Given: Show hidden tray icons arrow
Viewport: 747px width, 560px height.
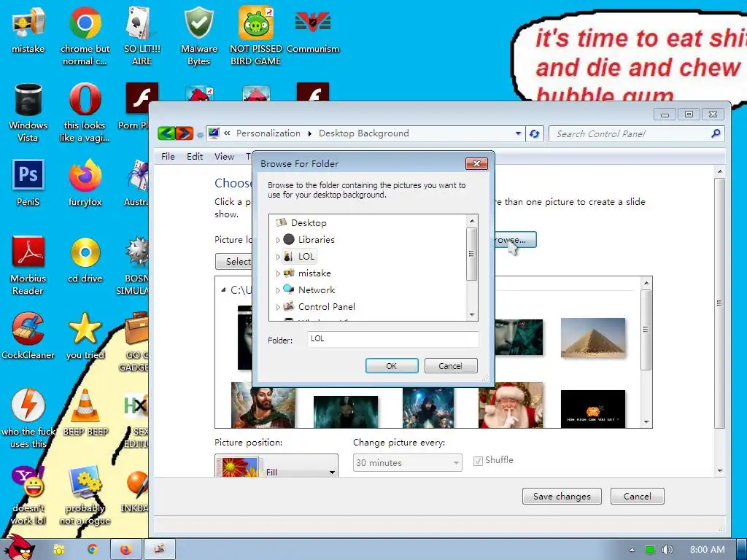Looking at the screenshot, I should coord(632,550).
